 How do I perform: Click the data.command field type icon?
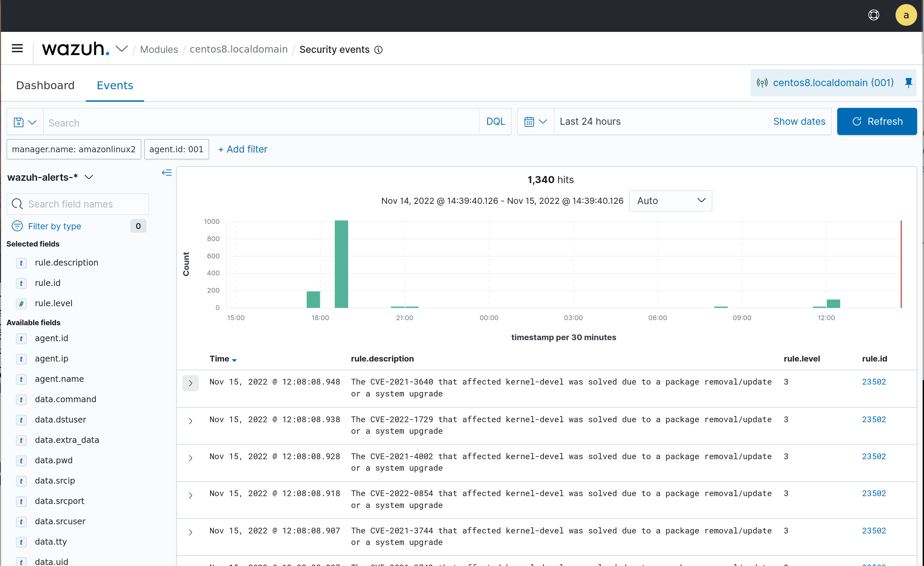[21, 400]
